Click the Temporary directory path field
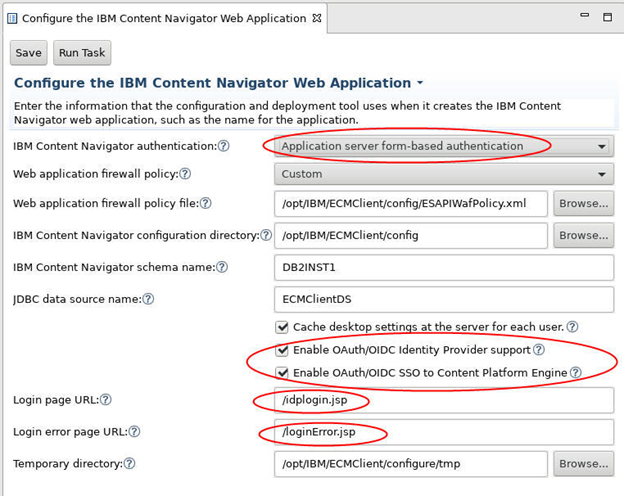This screenshot has height=496, width=624. [x=411, y=464]
